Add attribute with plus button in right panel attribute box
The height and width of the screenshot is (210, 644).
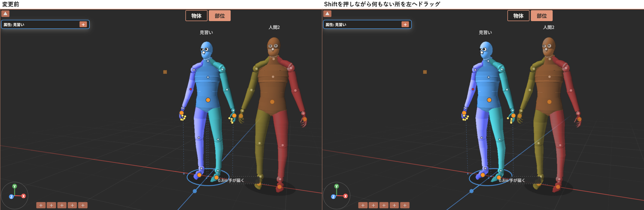coord(405,25)
